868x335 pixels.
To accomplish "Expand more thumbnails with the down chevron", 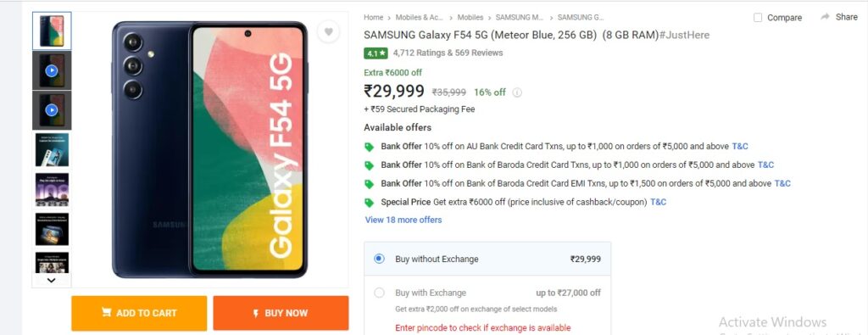I will click(52, 280).
